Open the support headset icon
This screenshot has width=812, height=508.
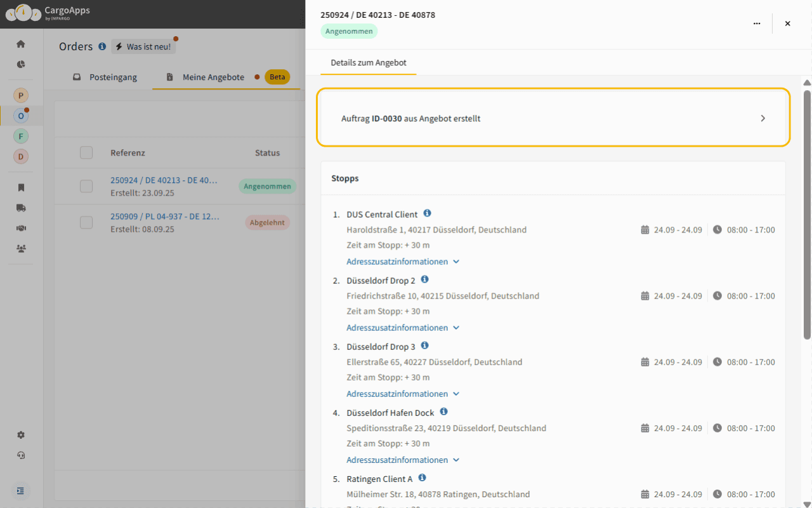click(x=20, y=455)
